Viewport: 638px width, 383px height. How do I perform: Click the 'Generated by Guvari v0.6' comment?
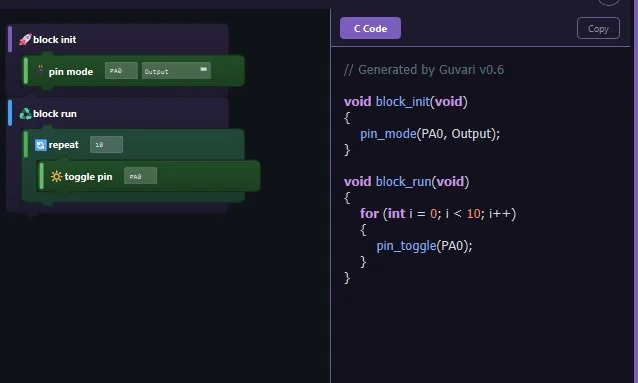(424, 70)
